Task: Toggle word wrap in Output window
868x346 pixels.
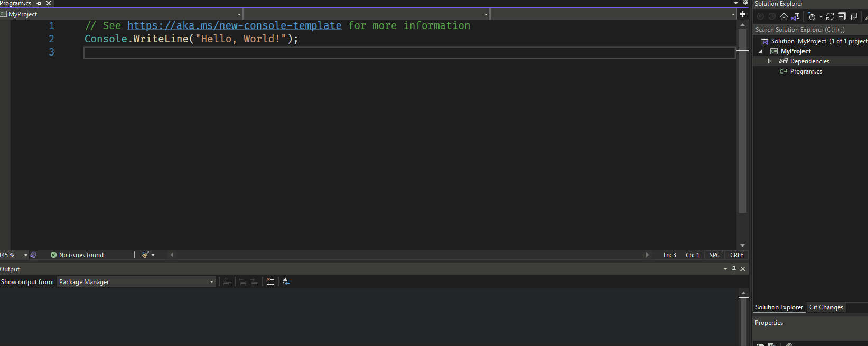Action: tap(286, 281)
